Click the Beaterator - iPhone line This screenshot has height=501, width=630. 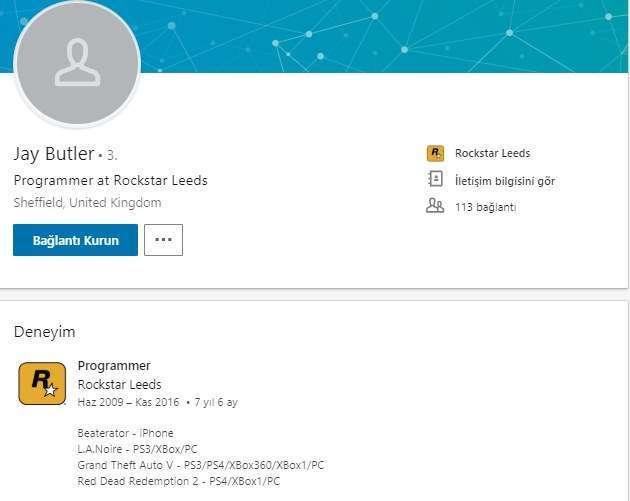point(125,433)
